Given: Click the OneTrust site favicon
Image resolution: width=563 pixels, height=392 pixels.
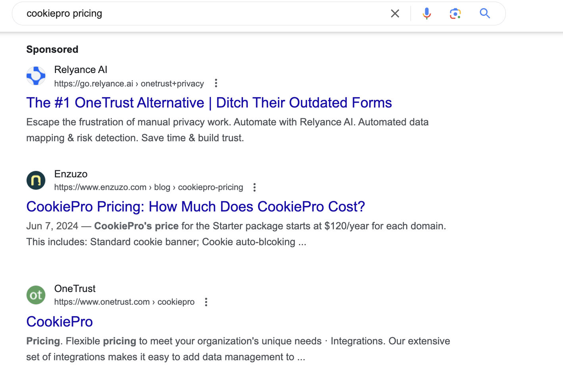Looking at the screenshot, I should [x=36, y=295].
